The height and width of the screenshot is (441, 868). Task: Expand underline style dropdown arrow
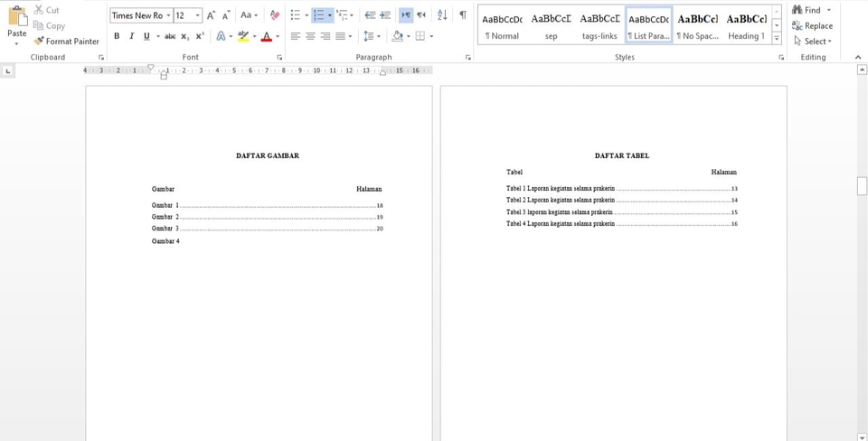coord(157,36)
